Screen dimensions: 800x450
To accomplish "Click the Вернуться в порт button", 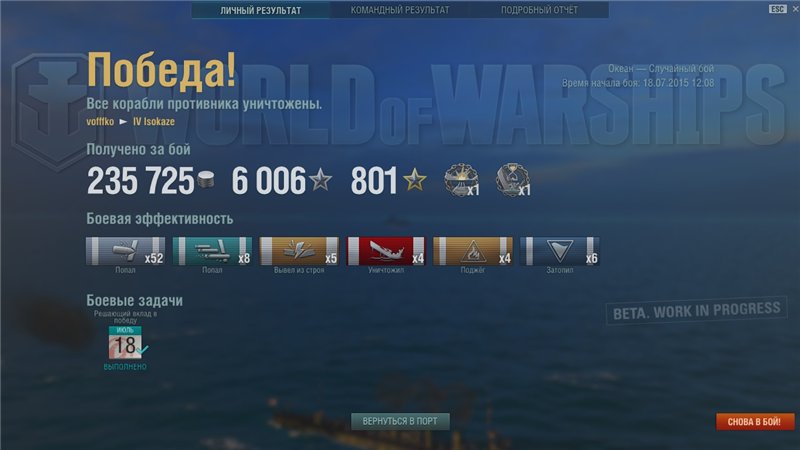I will [x=400, y=421].
